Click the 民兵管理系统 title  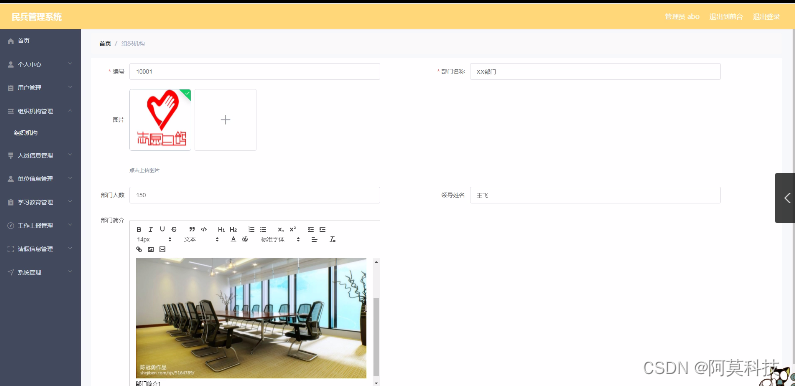coord(37,17)
